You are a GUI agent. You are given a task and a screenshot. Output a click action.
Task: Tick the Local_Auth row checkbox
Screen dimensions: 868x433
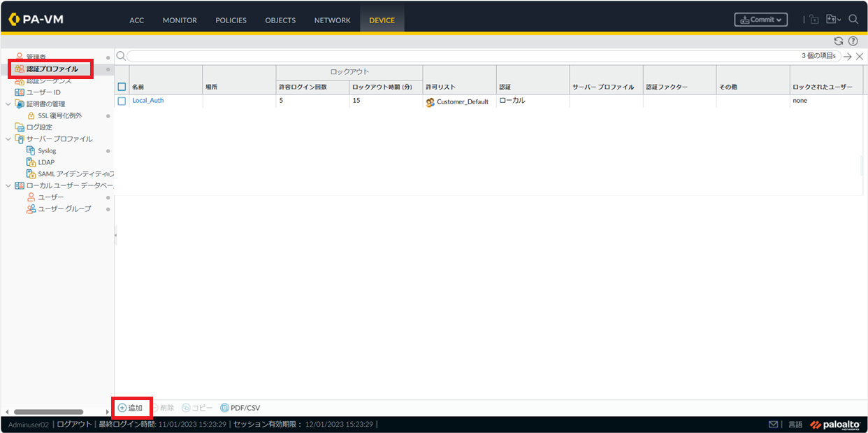coord(122,101)
